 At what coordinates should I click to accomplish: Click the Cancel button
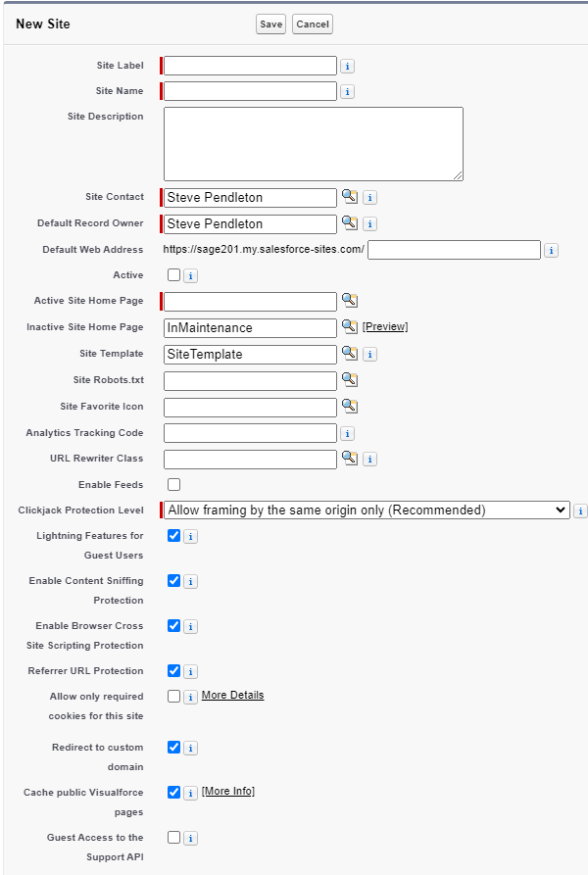pyautogui.click(x=313, y=24)
